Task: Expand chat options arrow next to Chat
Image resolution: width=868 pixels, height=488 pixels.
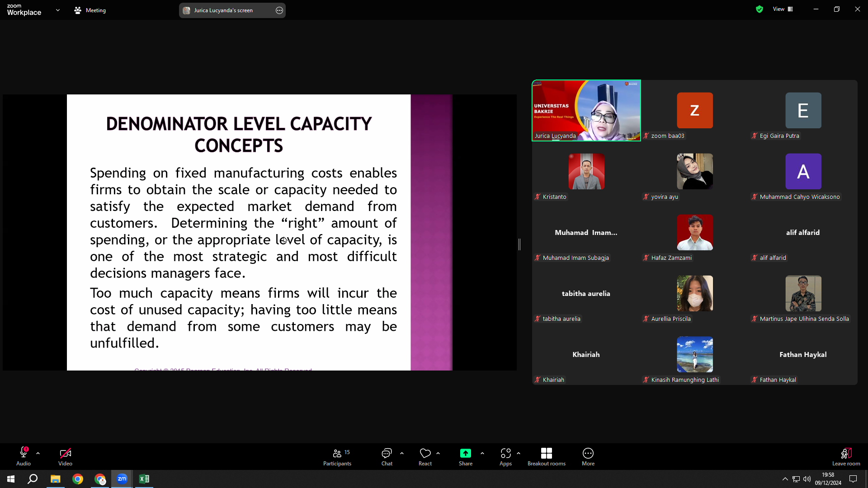Action: tap(402, 453)
